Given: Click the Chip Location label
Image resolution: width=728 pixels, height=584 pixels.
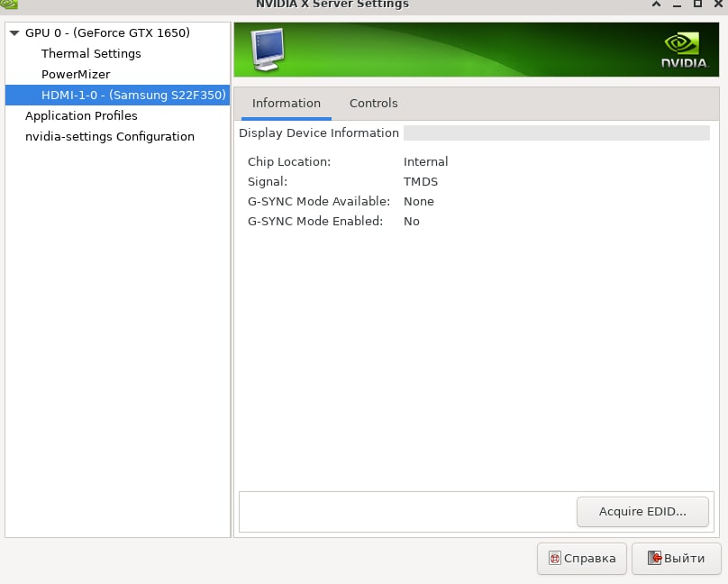Looking at the screenshot, I should coord(289,161).
